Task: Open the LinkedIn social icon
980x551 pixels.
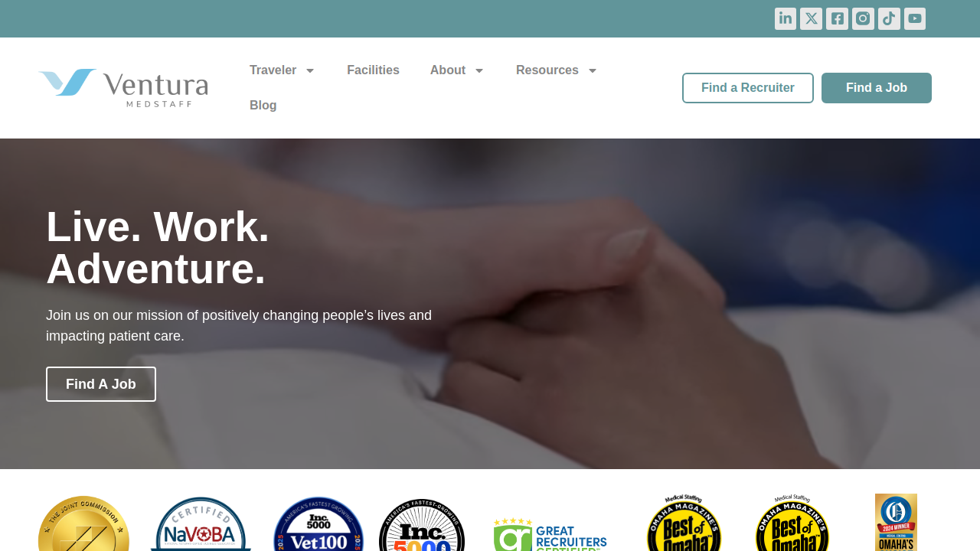Action: click(786, 18)
